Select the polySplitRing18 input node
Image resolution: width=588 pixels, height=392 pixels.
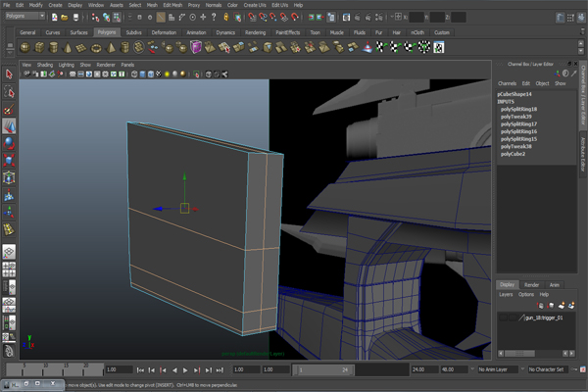518,109
